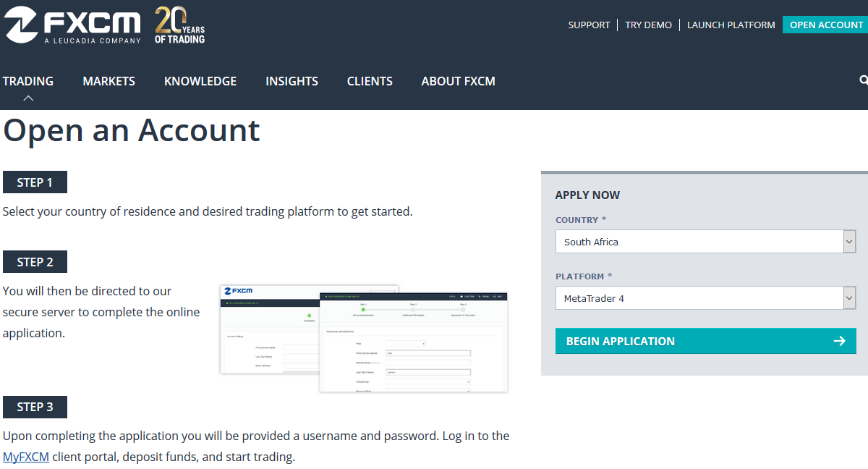Click Launch Platform link
Viewport: 868px width, 469px height.
pos(731,25)
